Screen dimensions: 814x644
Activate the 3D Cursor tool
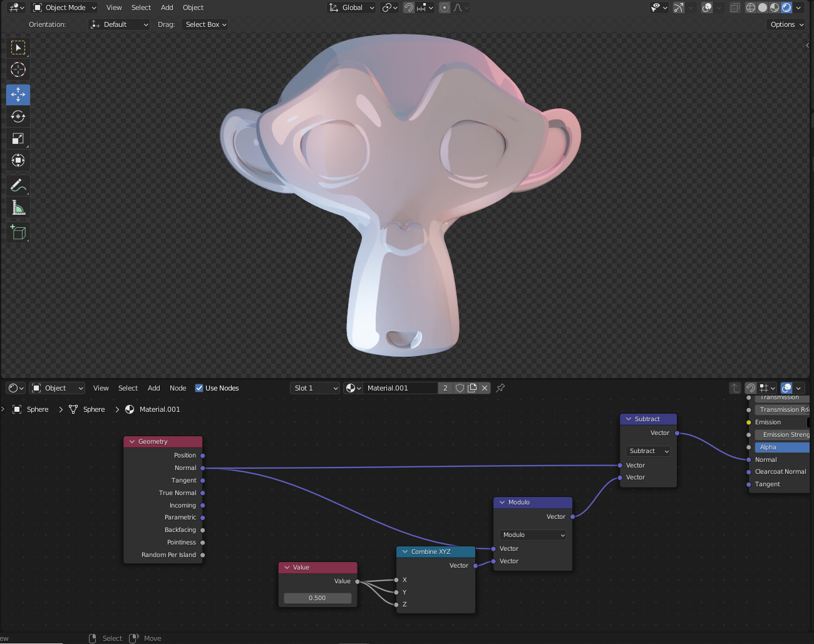[x=18, y=69]
